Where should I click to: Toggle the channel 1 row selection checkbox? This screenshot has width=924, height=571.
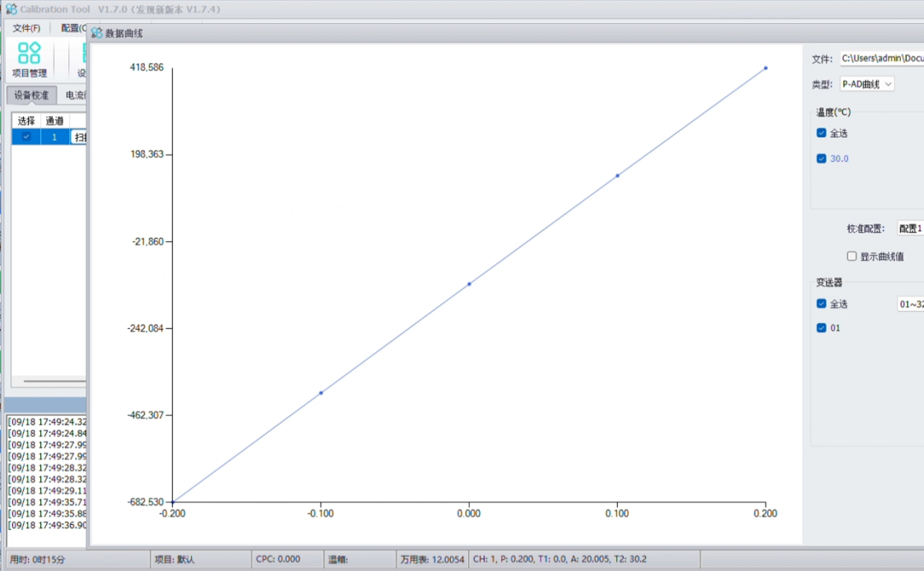26,137
